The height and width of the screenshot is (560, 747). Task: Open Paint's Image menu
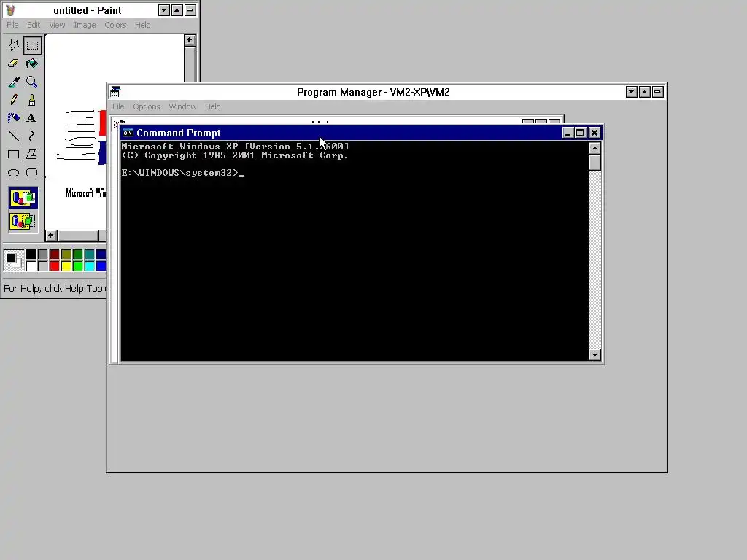click(x=85, y=25)
